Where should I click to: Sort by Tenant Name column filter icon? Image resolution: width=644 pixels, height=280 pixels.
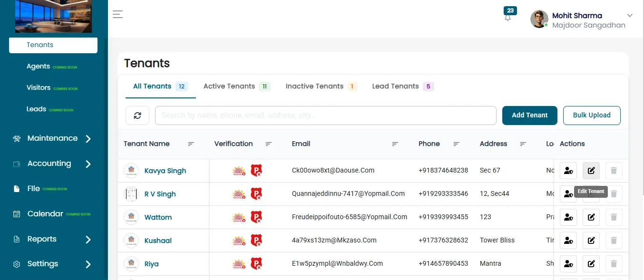191,144
